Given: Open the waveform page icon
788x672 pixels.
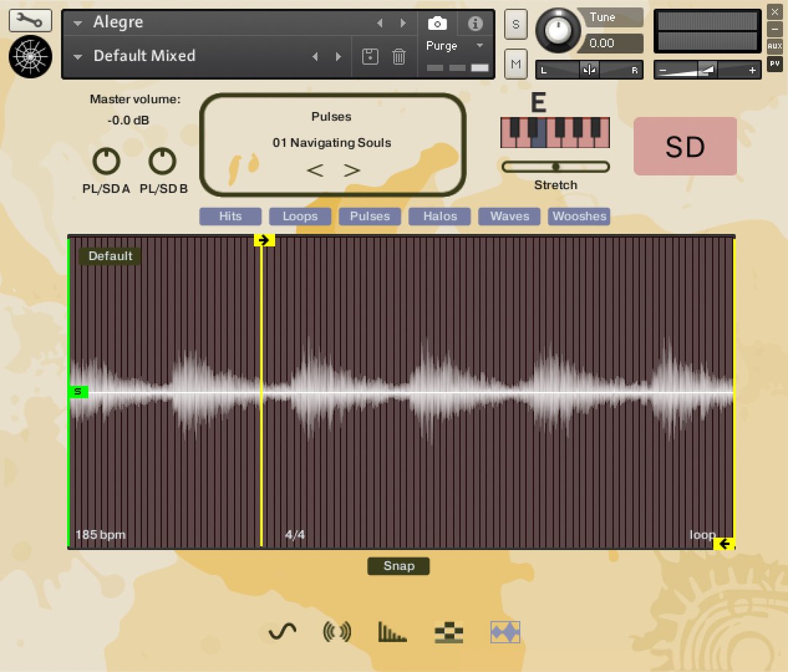Looking at the screenshot, I should [505, 632].
